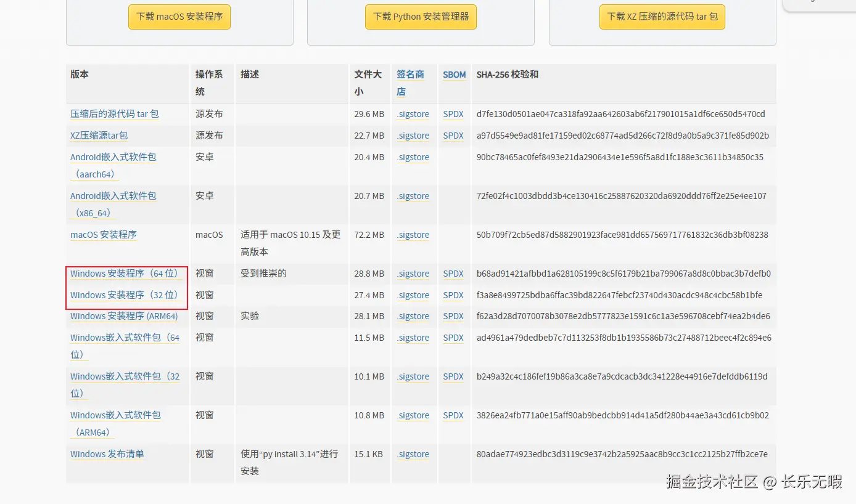Click the 下载 Python 安装管理器 button
This screenshot has width=856, height=504.
(x=421, y=17)
